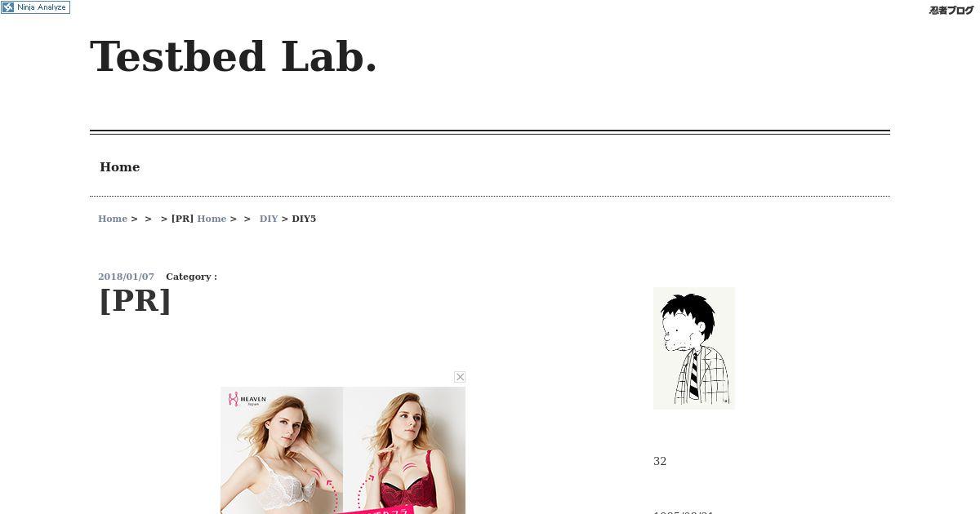Open the Ninja Analyze badge
The height and width of the screenshot is (514, 980).
tap(35, 7)
